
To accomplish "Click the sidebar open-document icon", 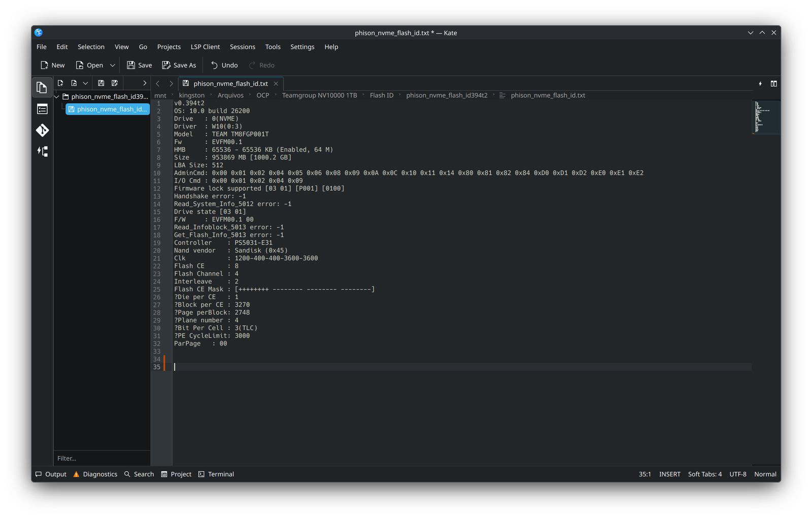I will [74, 83].
